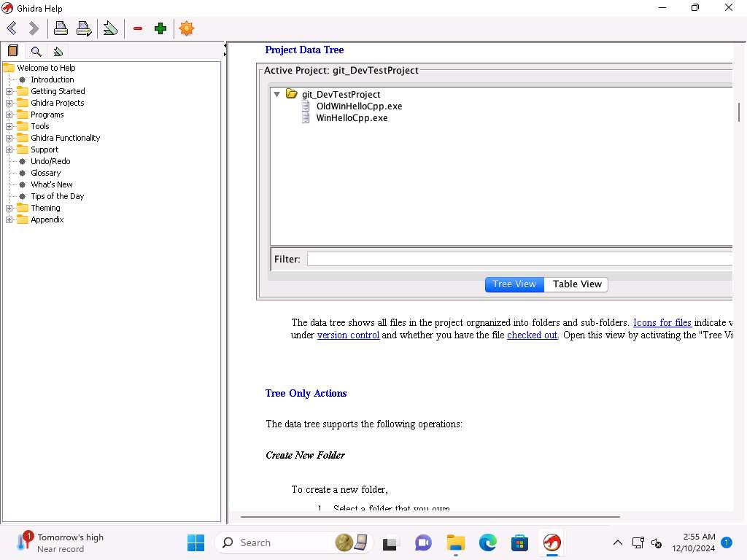Add the page to favorites via toolbar bookmark icon
This screenshot has width=747, height=560.
tap(110, 28)
